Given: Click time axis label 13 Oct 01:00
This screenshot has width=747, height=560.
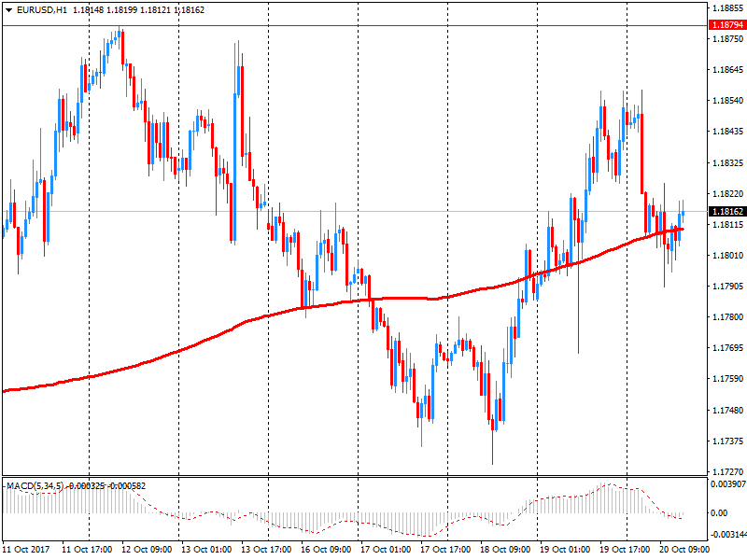Looking at the screenshot, I should click(206, 550).
